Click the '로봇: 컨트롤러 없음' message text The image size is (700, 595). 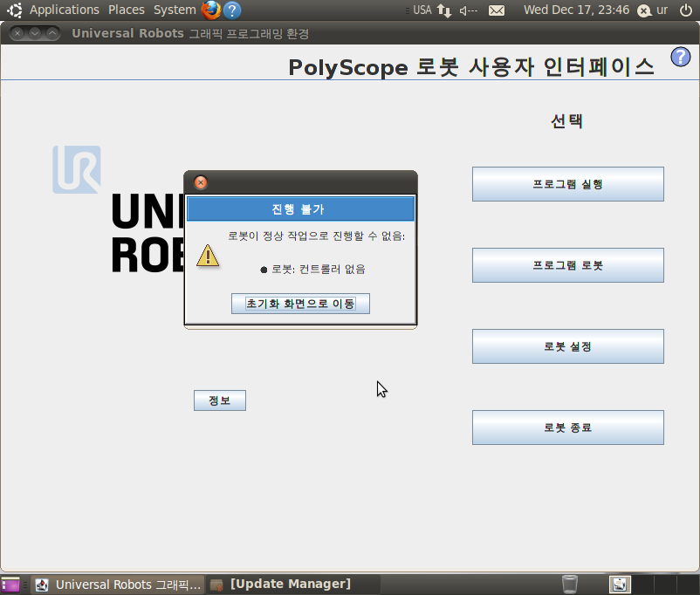click(x=319, y=269)
